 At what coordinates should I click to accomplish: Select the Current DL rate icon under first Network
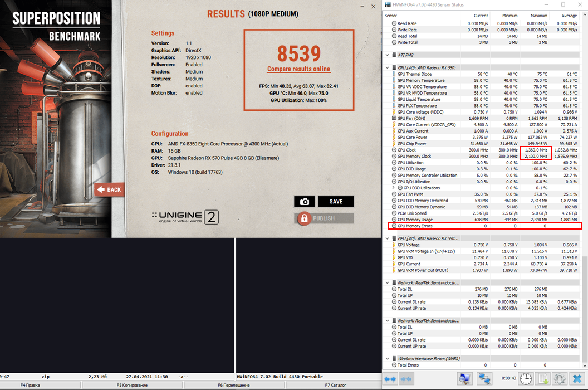point(394,302)
